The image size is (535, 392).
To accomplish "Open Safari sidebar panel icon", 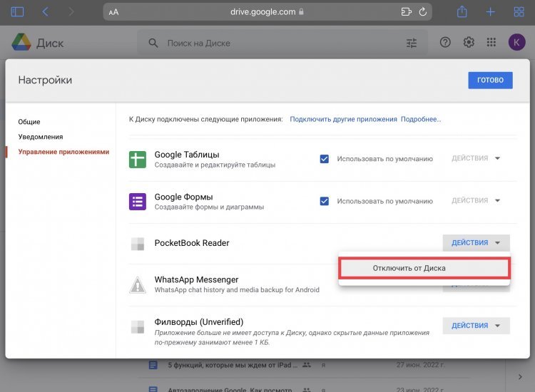I will pos(17,12).
